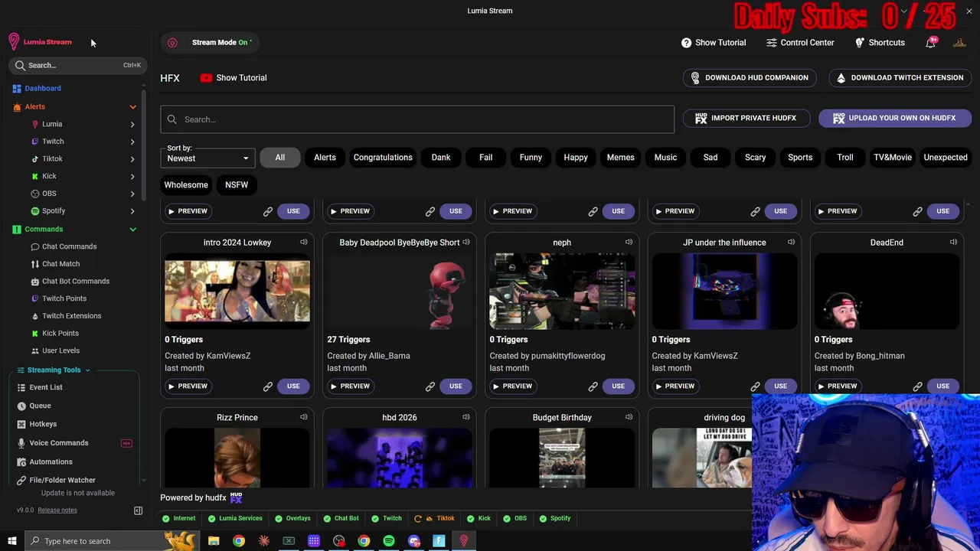Screen dimensions: 980x551
Task: Open Twitch Points in sidebar
Action: [x=64, y=298]
